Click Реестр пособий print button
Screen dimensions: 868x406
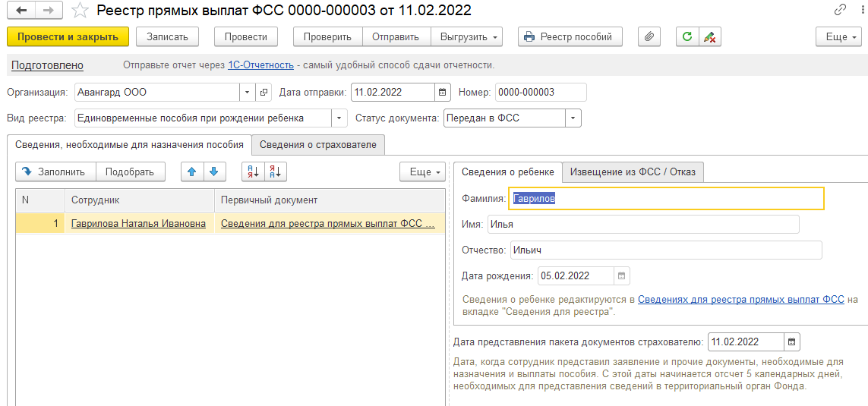click(x=570, y=37)
